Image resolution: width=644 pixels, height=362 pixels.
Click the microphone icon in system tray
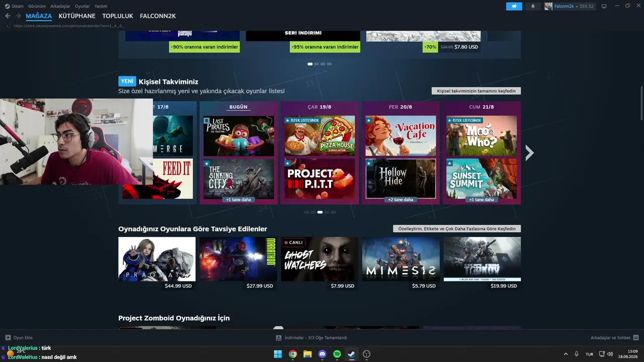(577, 354)
